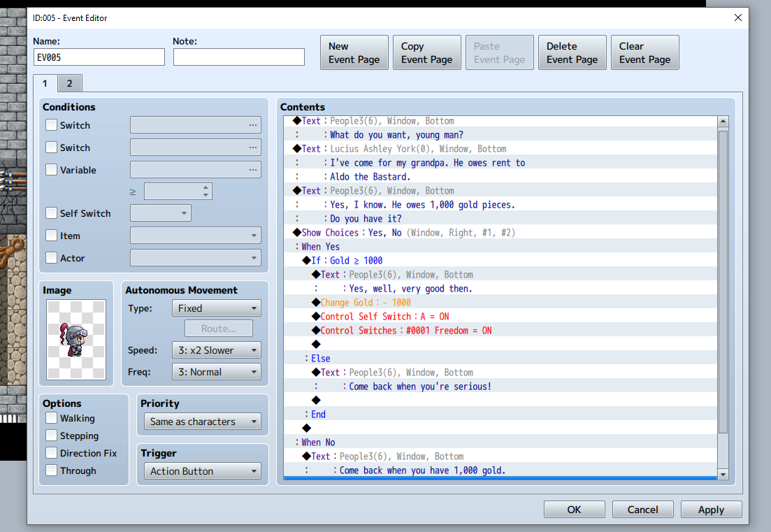Click the New Event Page button

coord(354,53)
